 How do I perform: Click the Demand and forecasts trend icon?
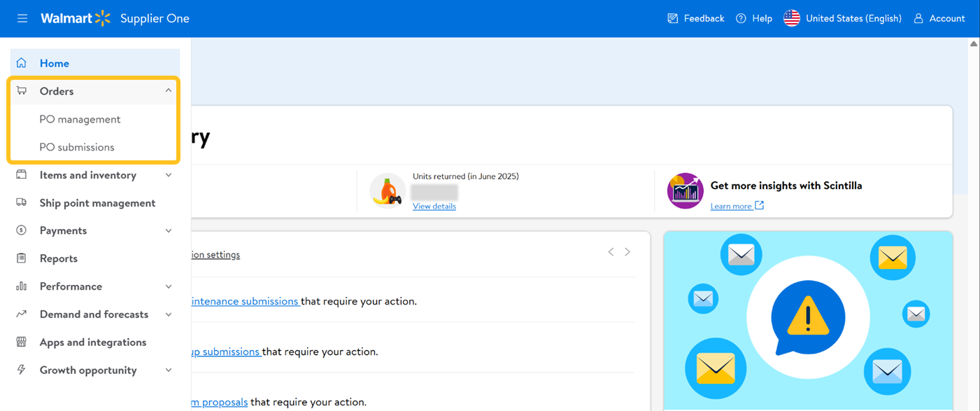(x=22, y=314)
